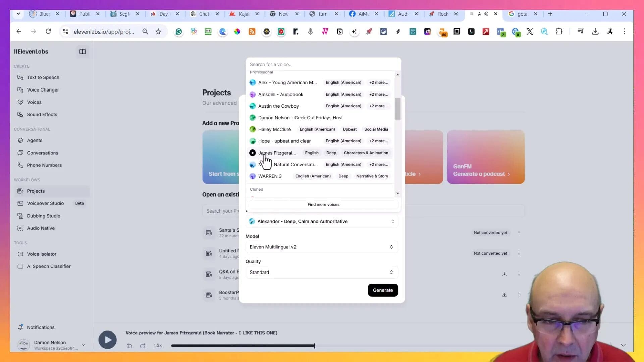Open Eleven Multilingual v2 model dropdown
The width and height of the screenshot is (644, 362).
322,247
